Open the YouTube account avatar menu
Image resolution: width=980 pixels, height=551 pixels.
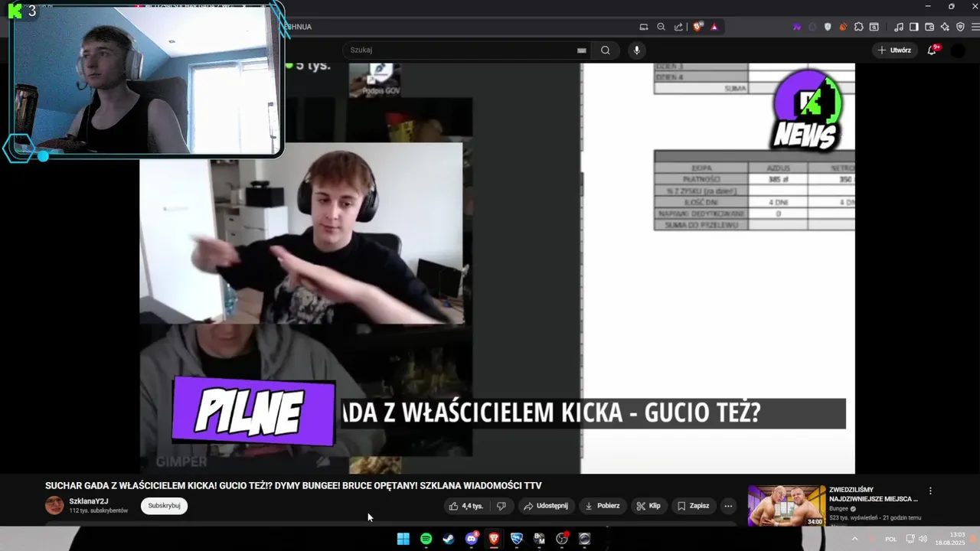click(x=958, y=51)
